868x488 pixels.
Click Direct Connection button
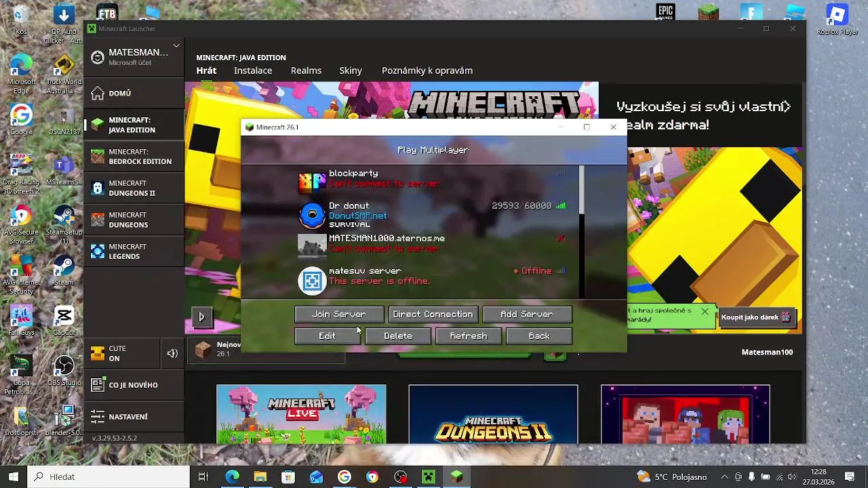pyautogui.click(x=433, y=314)
